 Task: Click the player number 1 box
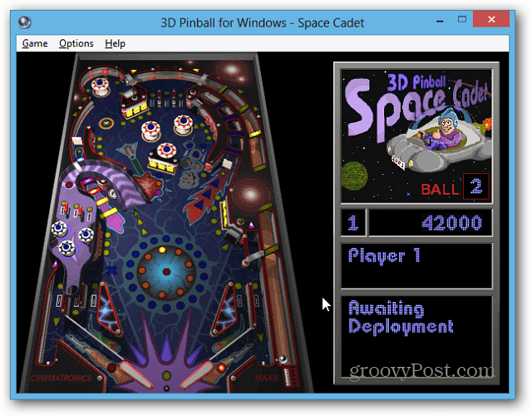(x=353, y=223)
